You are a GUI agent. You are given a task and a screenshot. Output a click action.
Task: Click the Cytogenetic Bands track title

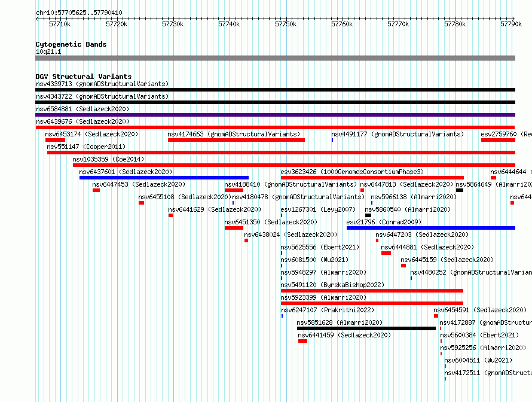coord(71,44)
